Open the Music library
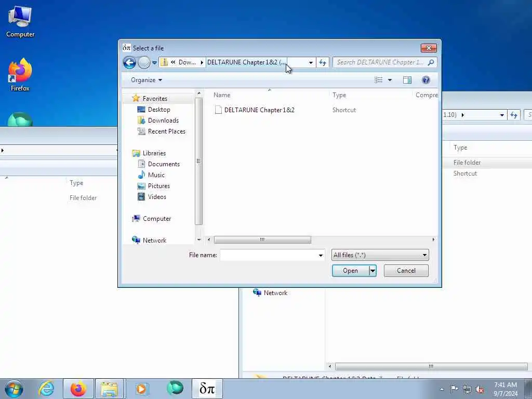This screenshot has height=399, width=532. point(156,175)
